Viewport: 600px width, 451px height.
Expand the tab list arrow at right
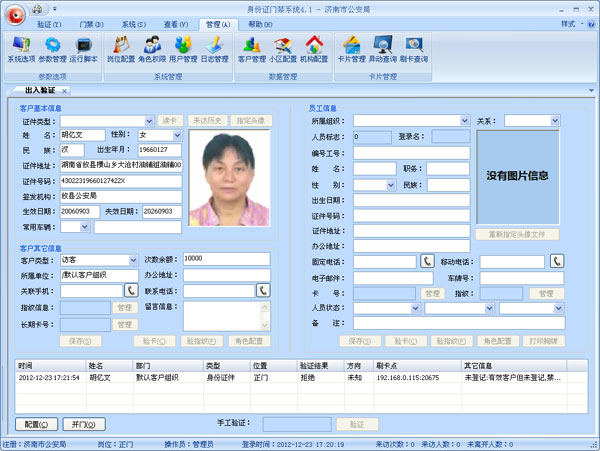tap(591, 91)
